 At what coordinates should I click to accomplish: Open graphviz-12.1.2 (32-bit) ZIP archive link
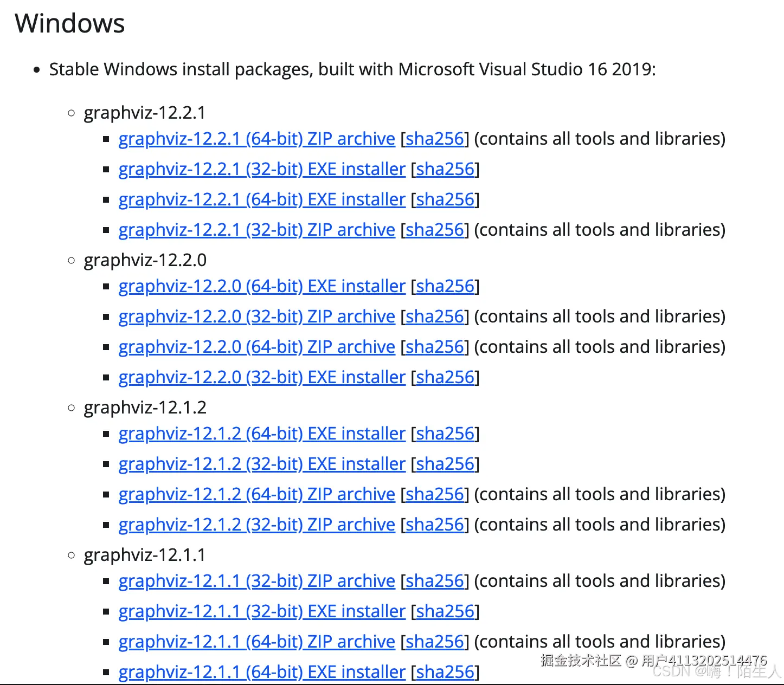256,525
